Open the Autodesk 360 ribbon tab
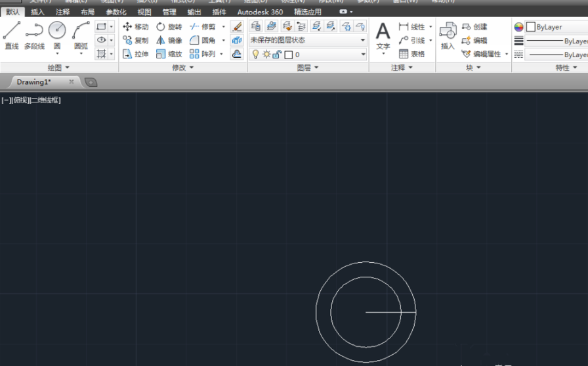This screenshot has height=366, width=588. pyautogui.click(x=260, y=12)
